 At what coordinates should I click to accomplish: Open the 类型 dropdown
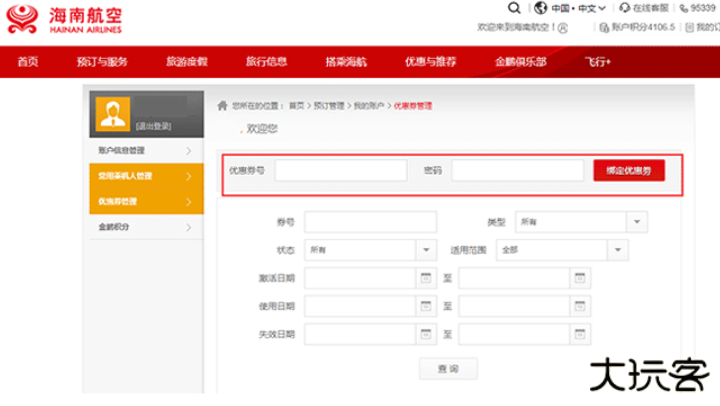pyautogui.click(x=637, y=222)
